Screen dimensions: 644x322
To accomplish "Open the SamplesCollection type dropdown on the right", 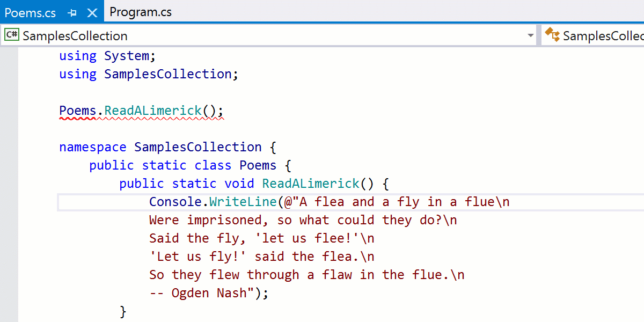I will (x=593, y=36).
